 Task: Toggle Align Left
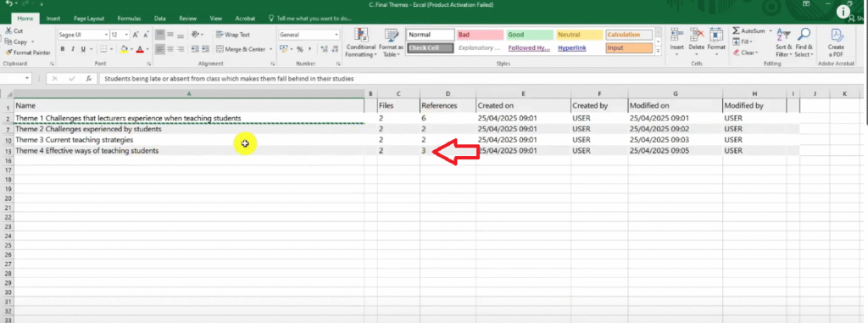(160, 49)
